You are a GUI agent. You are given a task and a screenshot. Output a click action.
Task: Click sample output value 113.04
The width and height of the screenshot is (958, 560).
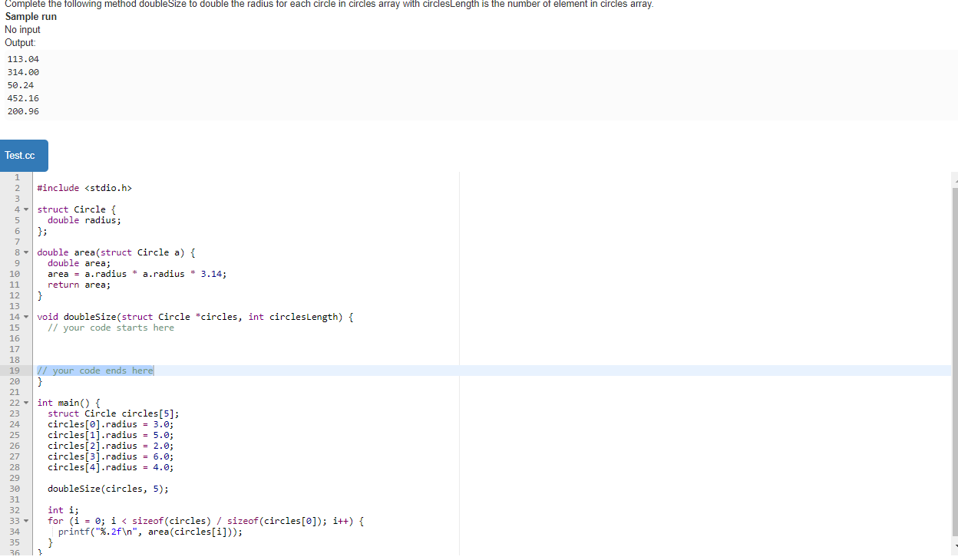[23, 59]
